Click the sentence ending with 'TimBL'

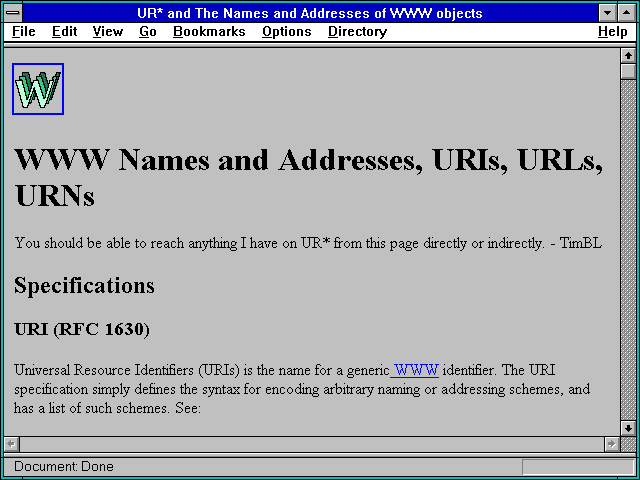pyautogui.click(x=308, y=243)
